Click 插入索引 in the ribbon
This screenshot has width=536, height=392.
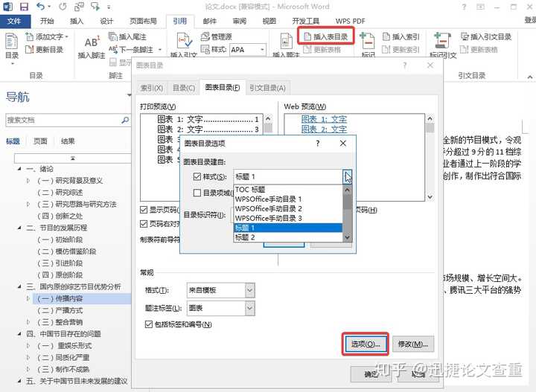coord(401,36)
